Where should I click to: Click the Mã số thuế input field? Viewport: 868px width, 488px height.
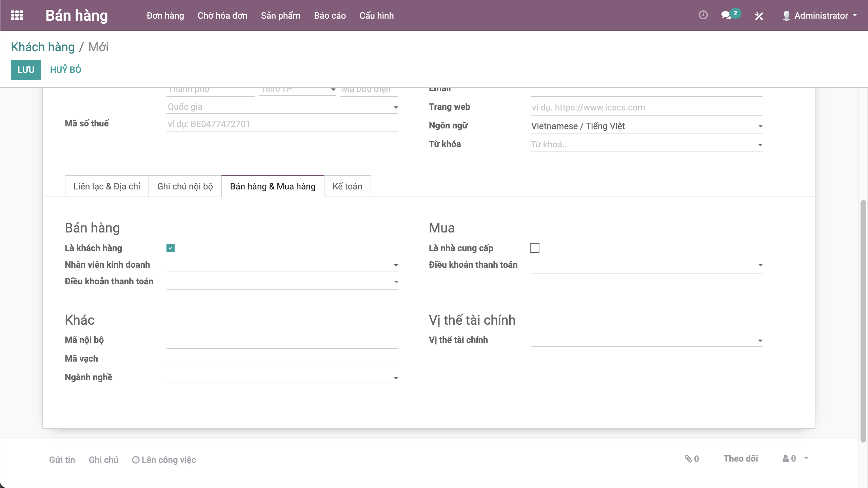click(282, 124)
